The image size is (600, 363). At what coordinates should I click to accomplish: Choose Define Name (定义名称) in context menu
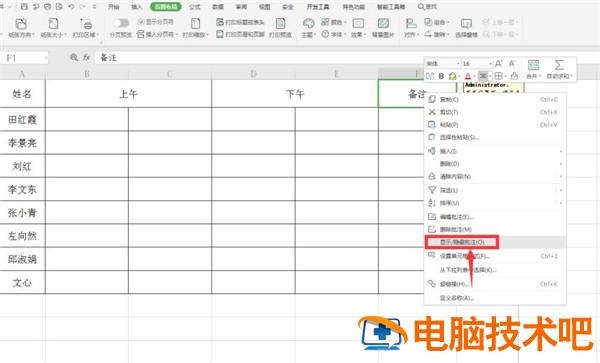[495, 298]
